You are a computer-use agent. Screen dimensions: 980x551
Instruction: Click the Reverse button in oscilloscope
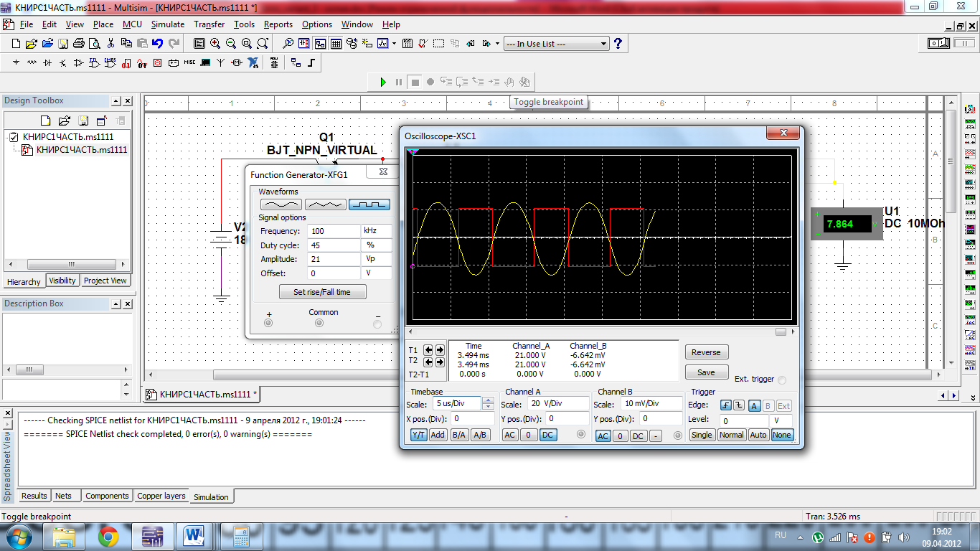pyautogui.click(x=706, y=352)
